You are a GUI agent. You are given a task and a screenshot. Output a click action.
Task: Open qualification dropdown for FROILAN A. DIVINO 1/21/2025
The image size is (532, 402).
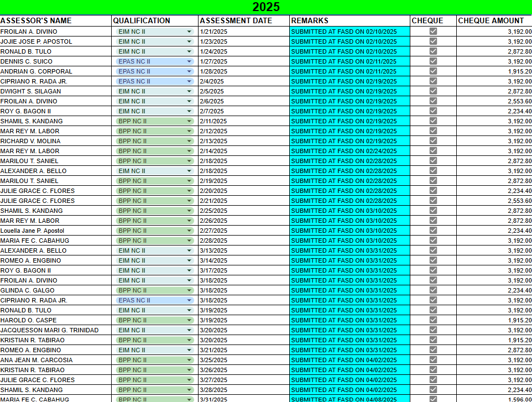tap(189, 32)
